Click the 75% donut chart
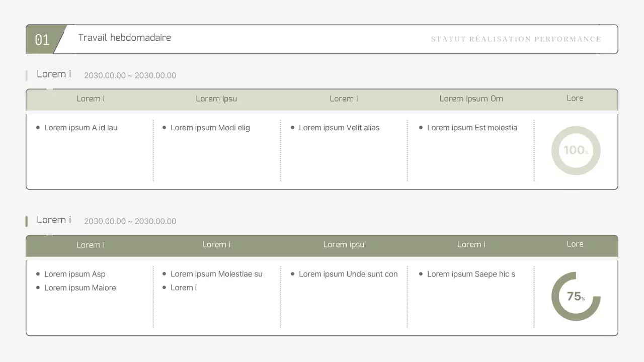 (576, 296)
